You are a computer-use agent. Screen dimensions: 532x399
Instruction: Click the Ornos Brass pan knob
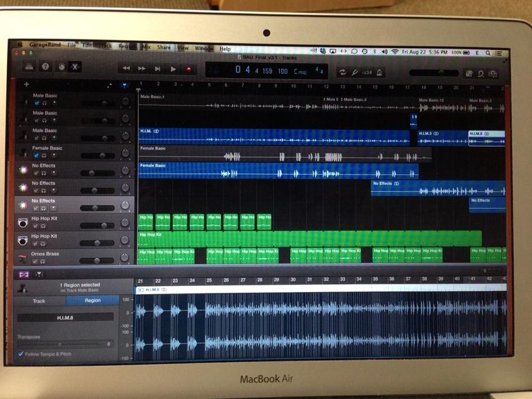click(x=124, y=258)
